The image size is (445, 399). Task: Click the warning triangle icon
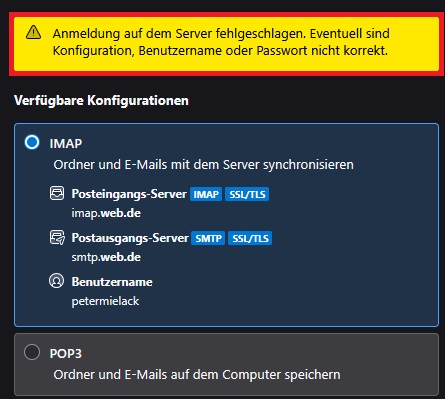click(x=34, y=33)
